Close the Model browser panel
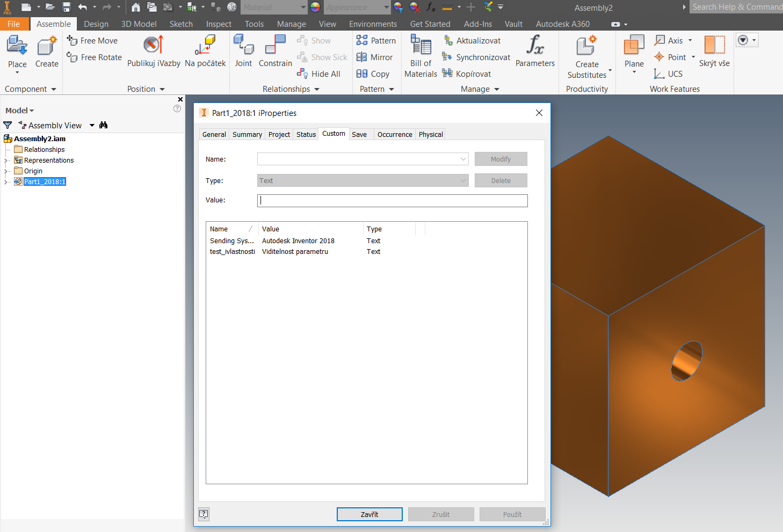Image resolution: width=783 pixels, height=532 pixels. [180, 99]
